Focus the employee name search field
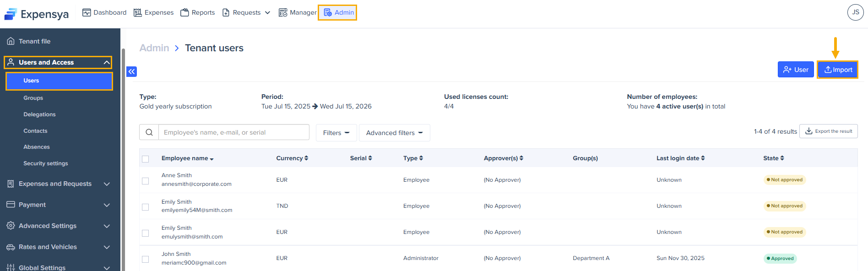 coord(233,132)
